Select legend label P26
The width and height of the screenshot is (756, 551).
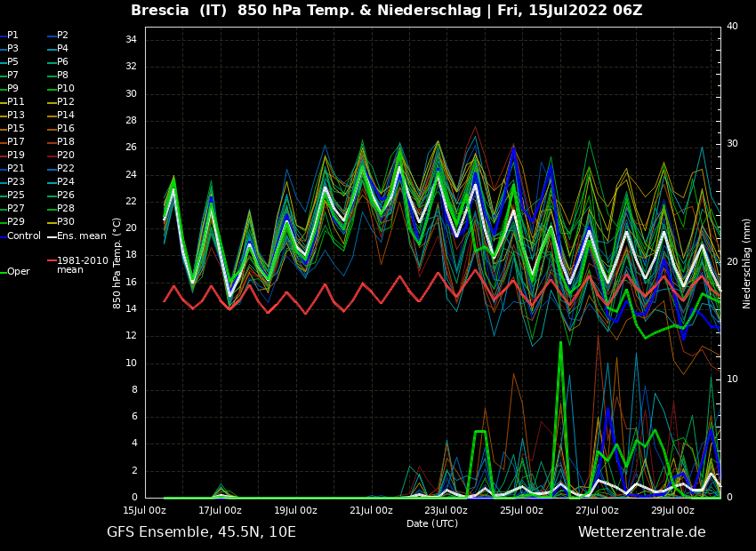pyautogui.click(x=66, y=195)
